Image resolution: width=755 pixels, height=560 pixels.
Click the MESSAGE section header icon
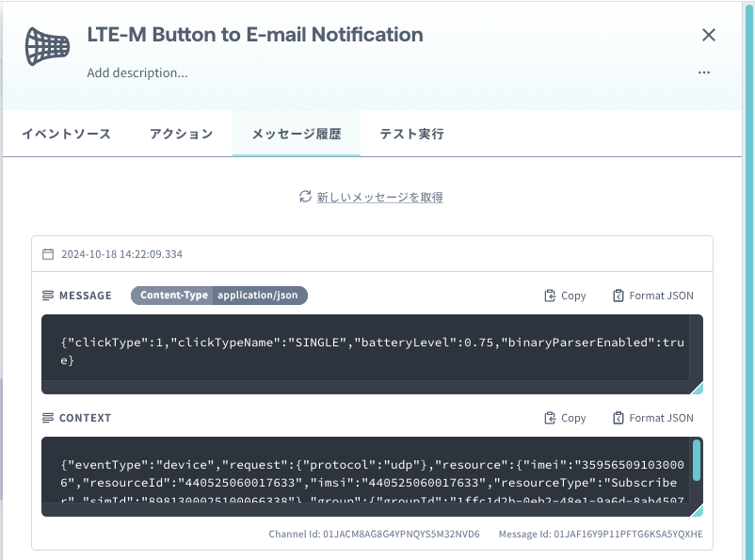coord(48,296)
